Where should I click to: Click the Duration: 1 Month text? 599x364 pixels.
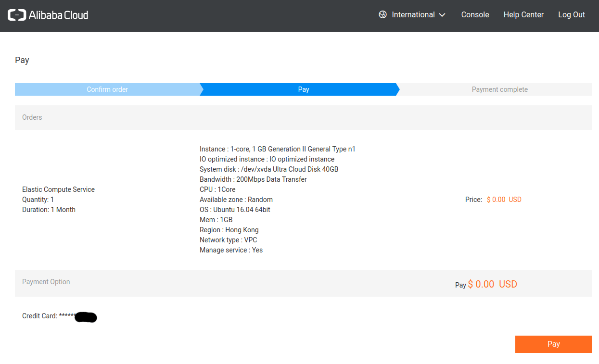(49, 210)
